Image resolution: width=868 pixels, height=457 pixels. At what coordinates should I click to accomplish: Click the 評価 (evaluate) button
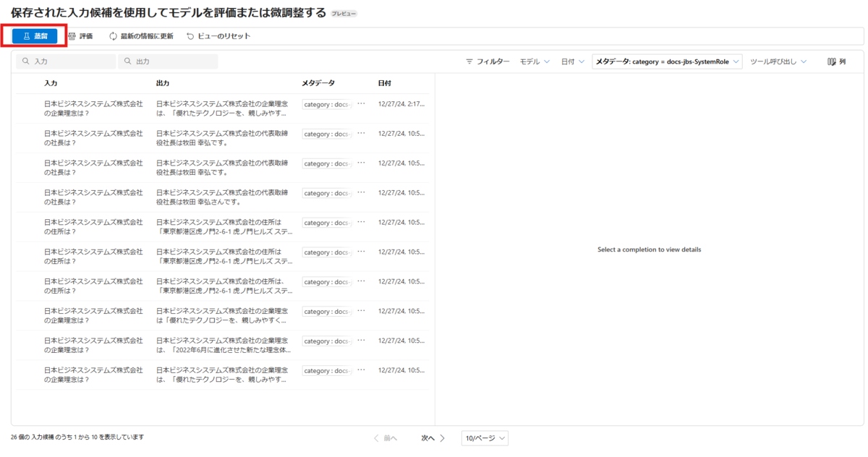(80, 35)
